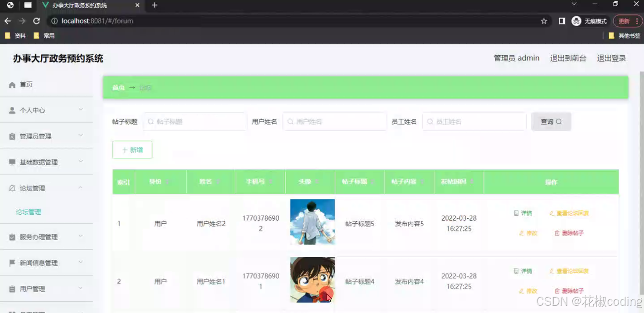Click 退出登录 to log out

(611, 58)
